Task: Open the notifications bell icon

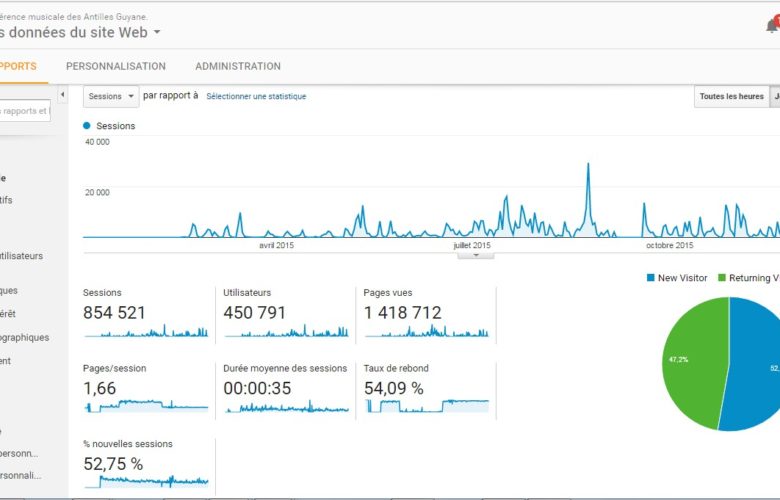Action: pos(773,25)
